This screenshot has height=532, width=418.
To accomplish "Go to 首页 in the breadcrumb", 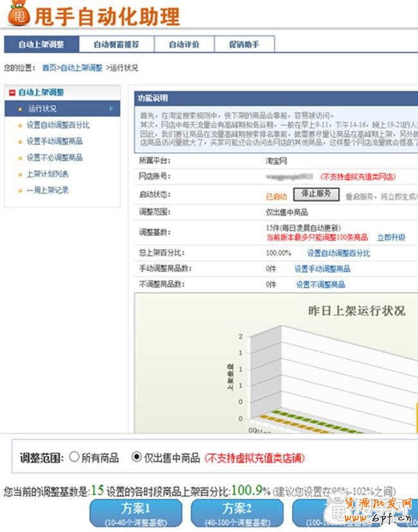I will pyautogui.click(x=50, y=68).
